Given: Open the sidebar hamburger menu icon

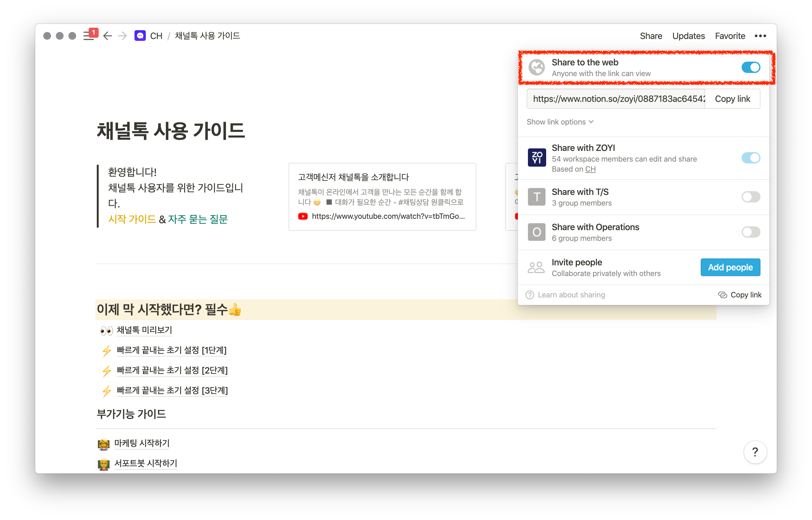Looking at the screenshot, I should pyautogui.click(x=88, y=36).
